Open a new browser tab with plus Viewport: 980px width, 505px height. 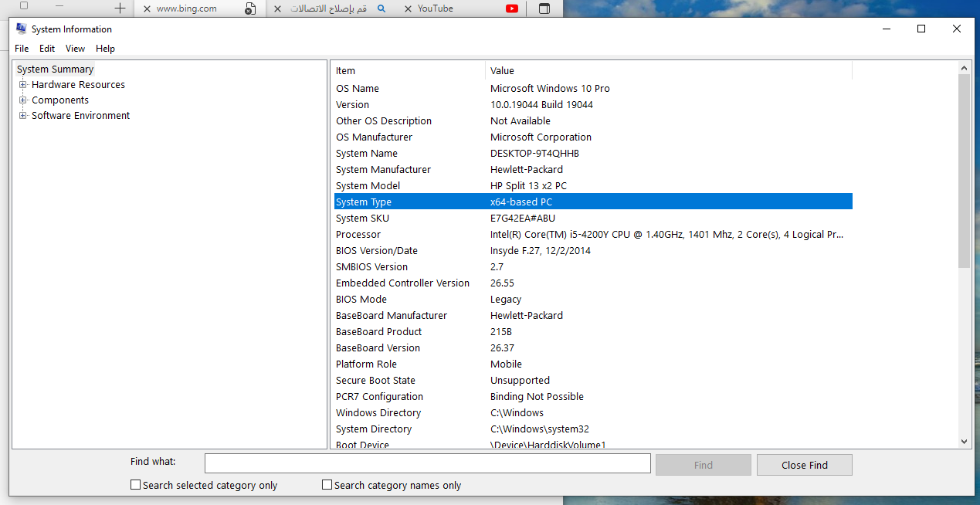(x=120, y=8)
